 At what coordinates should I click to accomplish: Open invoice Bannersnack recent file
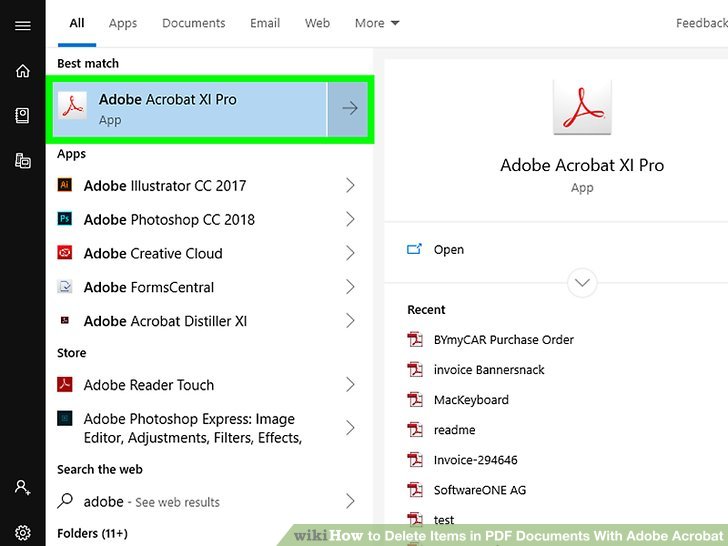coord(489,370)
